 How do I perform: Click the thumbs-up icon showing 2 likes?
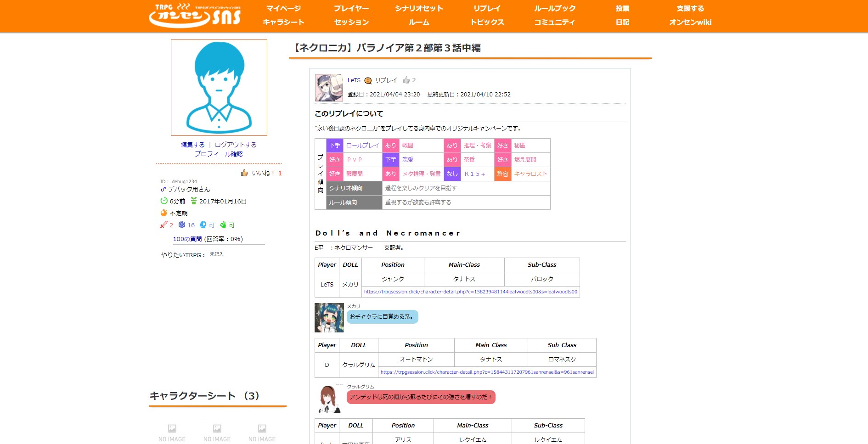click(406, 80)
